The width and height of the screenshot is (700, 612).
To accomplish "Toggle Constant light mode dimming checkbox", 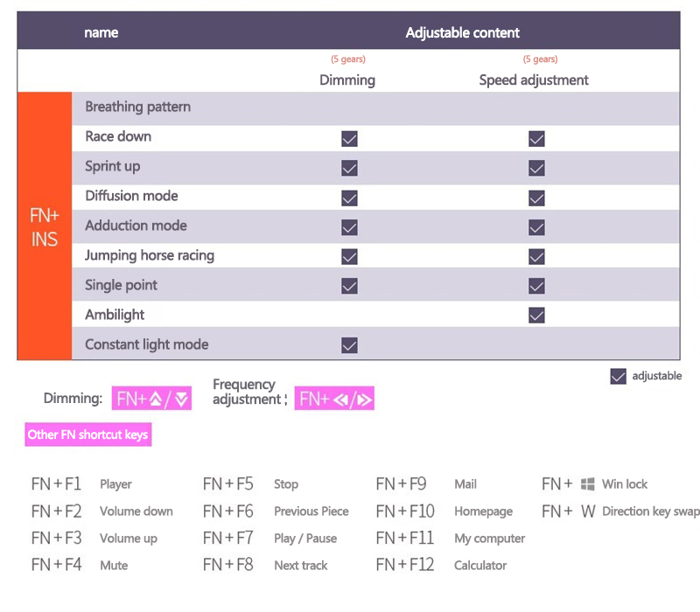I will click(x=349, y=344).
